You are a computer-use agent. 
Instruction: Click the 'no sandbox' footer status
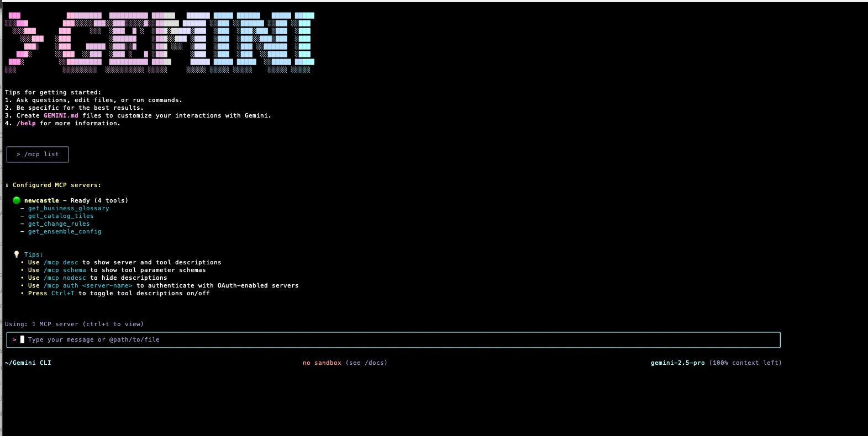pos(322,363)
